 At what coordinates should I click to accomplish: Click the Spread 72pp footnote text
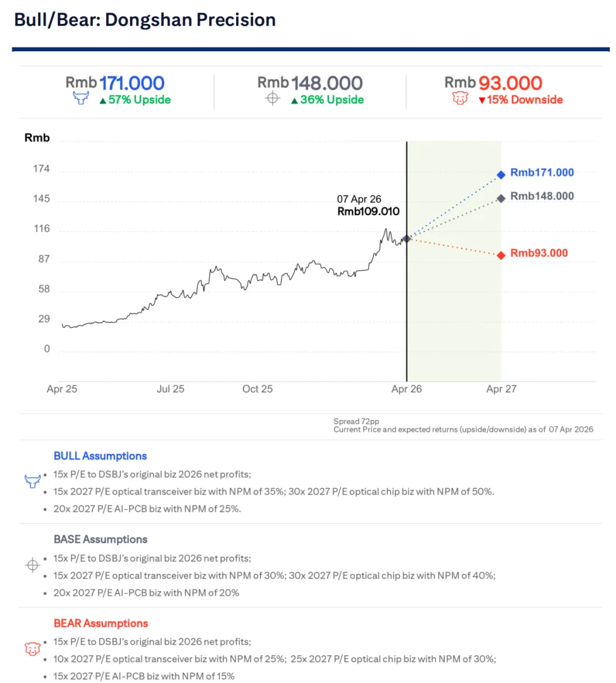click(x=356, y=421)
